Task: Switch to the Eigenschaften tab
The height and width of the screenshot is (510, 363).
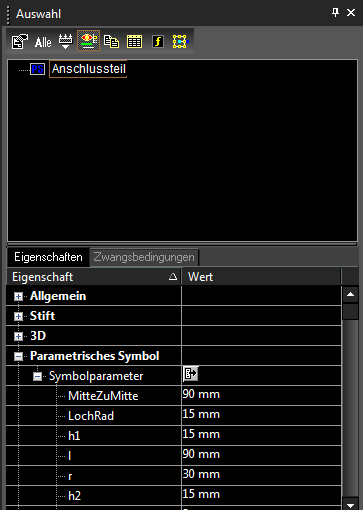Action: click(48, 257)
